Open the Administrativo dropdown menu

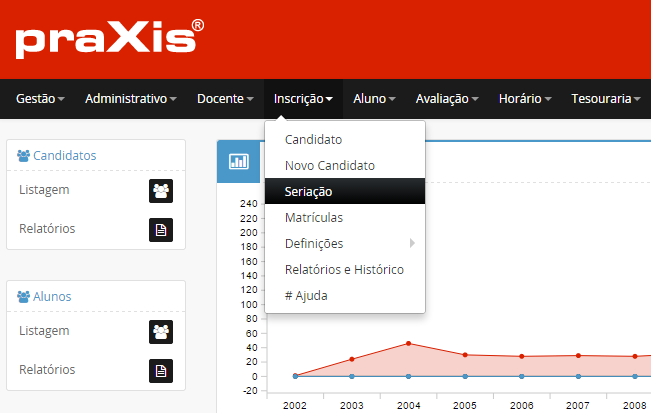pyautogui.click(x=130, y=99)
